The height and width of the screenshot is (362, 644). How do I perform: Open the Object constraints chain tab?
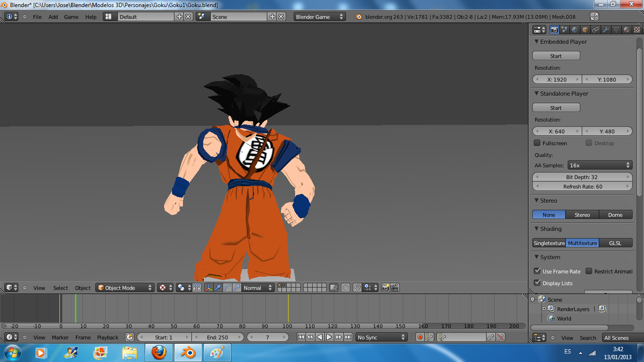click(x=595, y=30)
